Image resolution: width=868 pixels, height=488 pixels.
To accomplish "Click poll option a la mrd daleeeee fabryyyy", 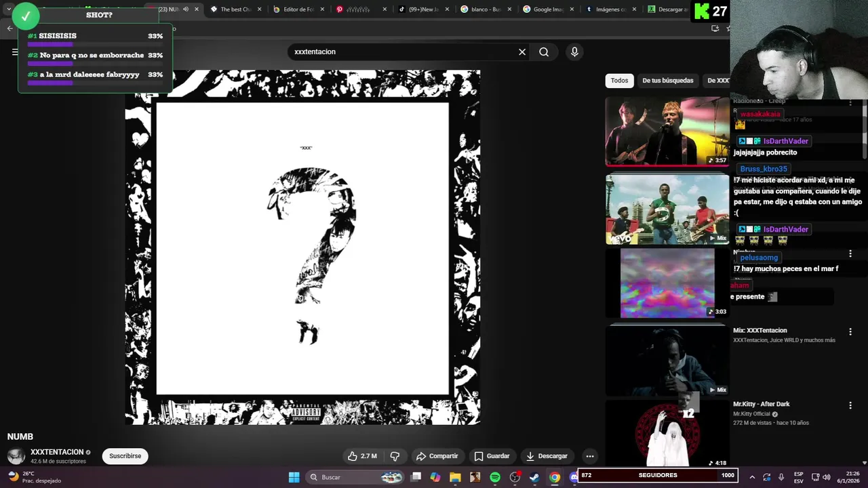I will (95, 78).
